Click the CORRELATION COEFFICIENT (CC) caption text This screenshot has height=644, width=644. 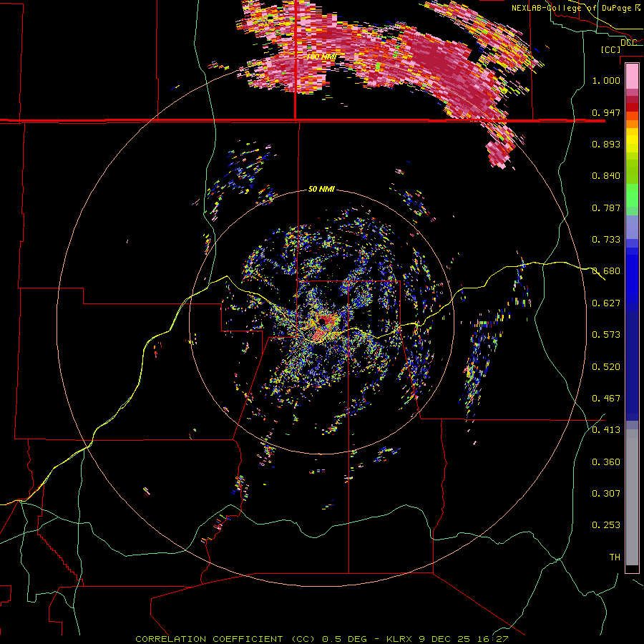225,639
